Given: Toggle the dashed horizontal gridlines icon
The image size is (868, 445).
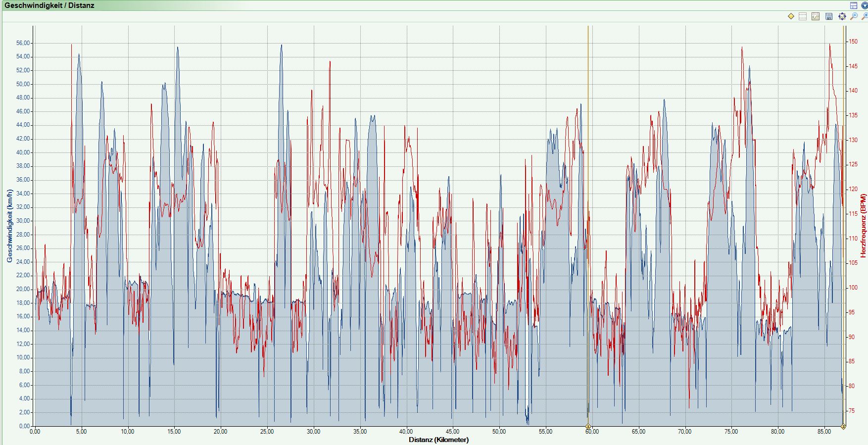Looking at the screenshot, I should point(803,16).
